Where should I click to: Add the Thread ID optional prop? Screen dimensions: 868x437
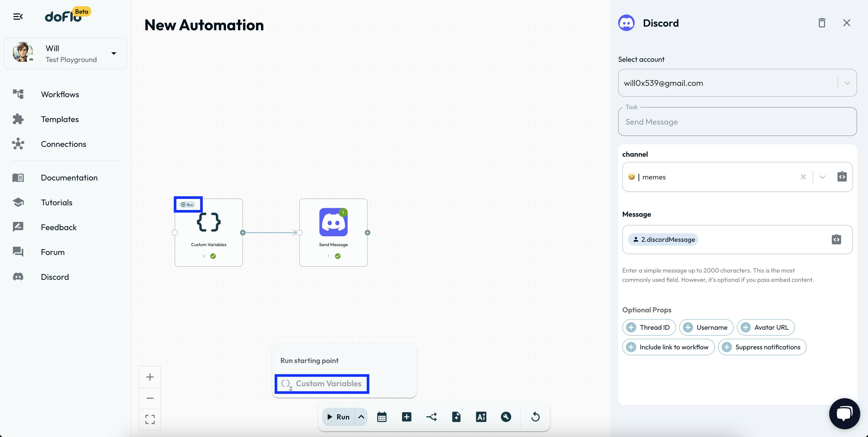tap(649, 327)
